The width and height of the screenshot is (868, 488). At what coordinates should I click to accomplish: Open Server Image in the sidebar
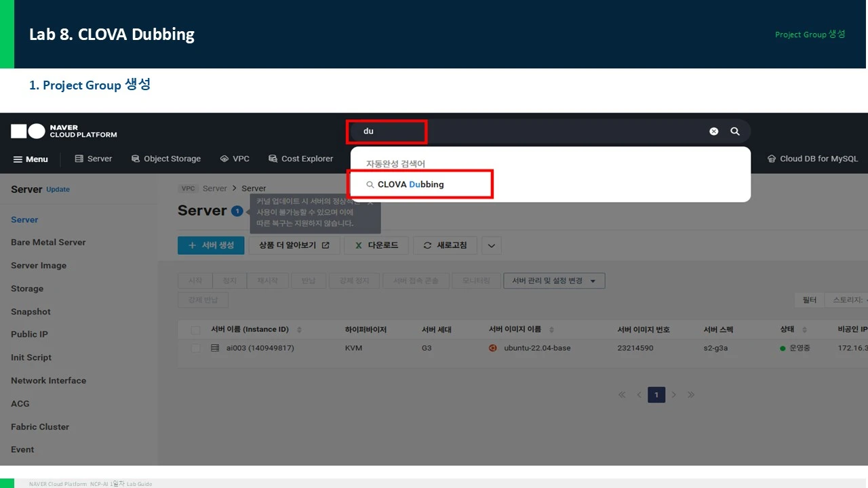point(39,266)
